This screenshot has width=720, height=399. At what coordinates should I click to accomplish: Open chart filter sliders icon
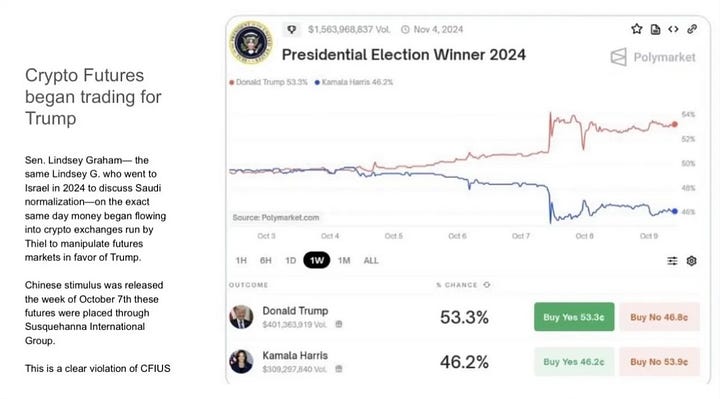[672, 261]
